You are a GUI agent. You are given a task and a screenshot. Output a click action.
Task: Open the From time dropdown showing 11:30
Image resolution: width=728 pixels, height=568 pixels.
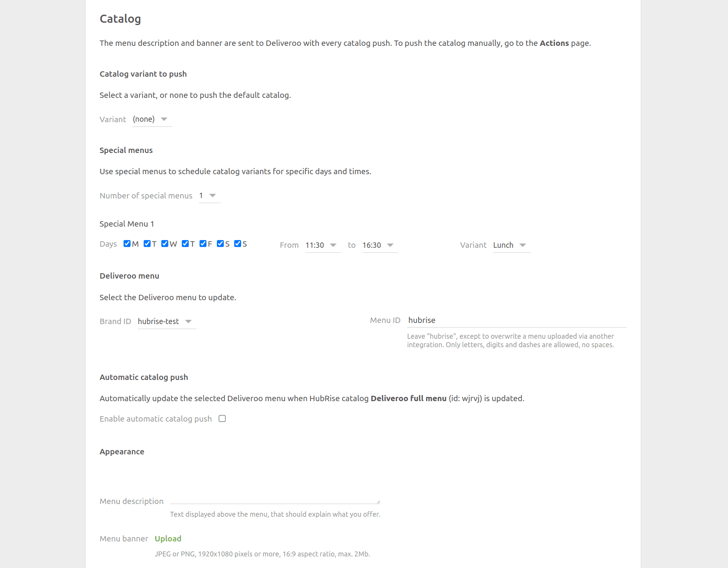[323, 245]
